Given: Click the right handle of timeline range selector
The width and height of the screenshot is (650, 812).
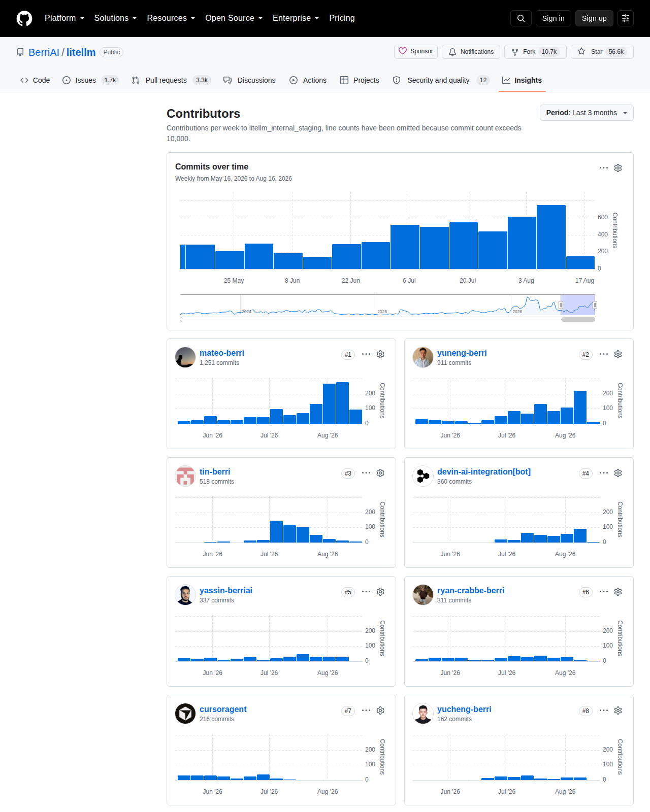Looking at the screenshot, I should 595,305.
